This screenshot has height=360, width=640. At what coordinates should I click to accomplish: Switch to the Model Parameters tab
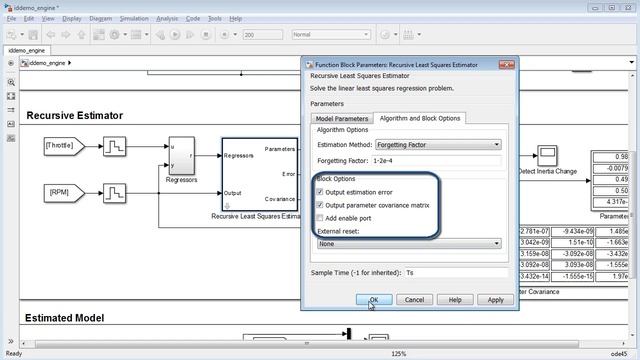click(x=342, y=119)
